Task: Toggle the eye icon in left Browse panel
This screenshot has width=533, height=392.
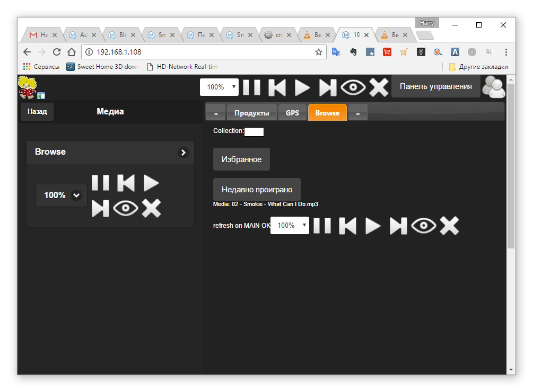Action: pyautogui.click(x=126, y=208)
